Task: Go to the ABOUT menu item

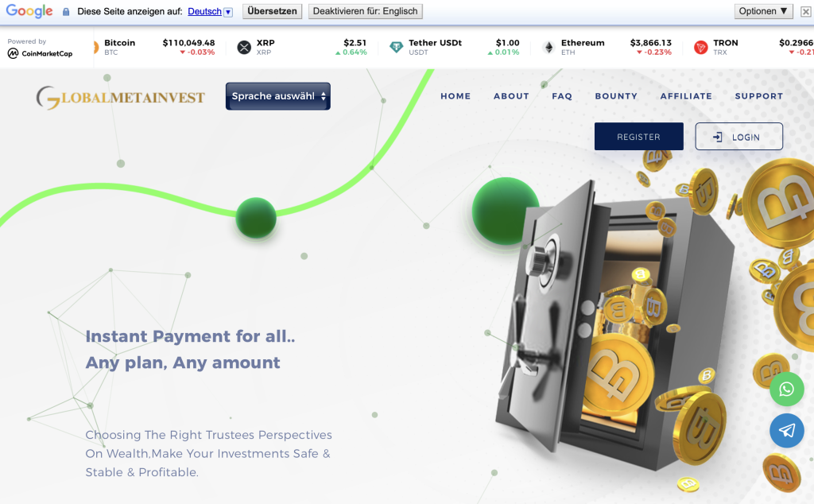Action: coord(511,96)
